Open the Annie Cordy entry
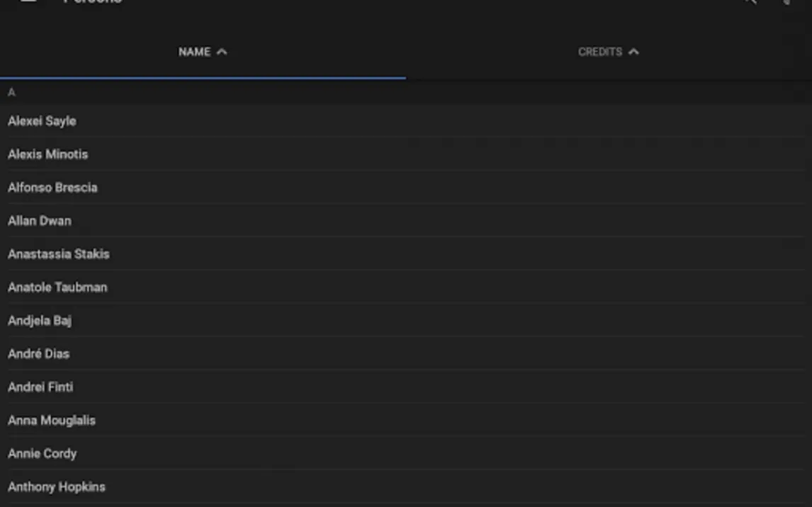 pyautogui.click(x=43, y=454)
